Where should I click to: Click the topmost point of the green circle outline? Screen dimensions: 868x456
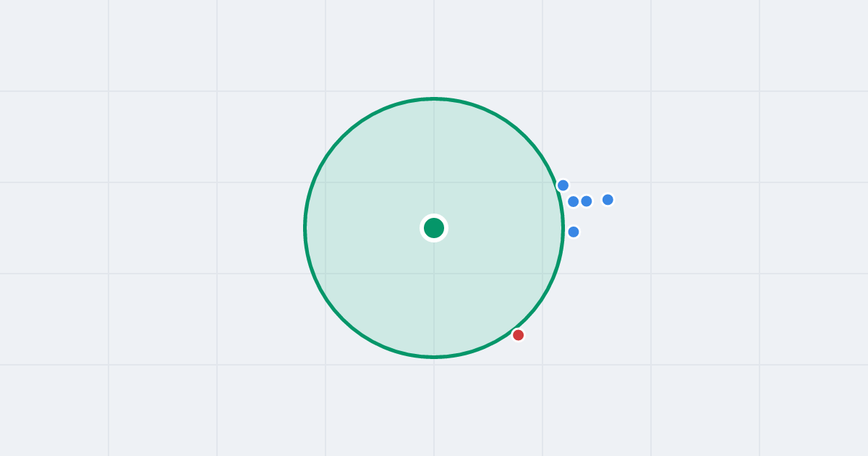[x=434, y=98]
